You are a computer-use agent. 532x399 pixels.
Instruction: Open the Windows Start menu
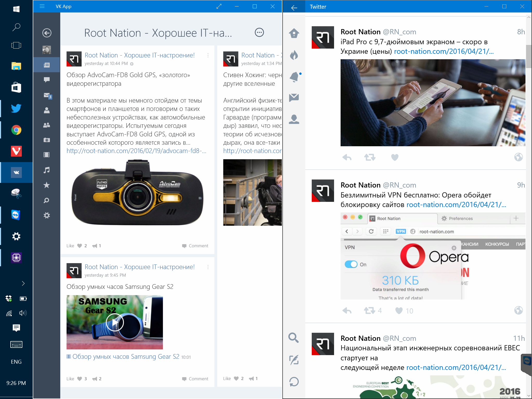16,9
